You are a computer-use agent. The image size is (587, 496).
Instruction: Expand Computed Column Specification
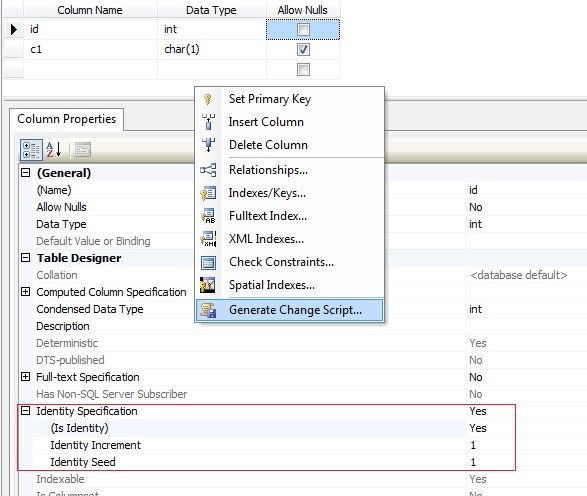25,292
